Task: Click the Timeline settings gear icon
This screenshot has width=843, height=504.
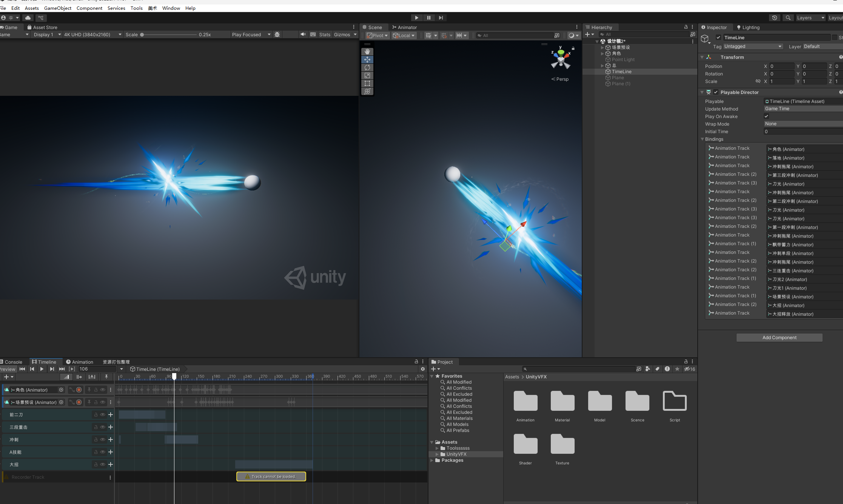Action: point(423,369)
